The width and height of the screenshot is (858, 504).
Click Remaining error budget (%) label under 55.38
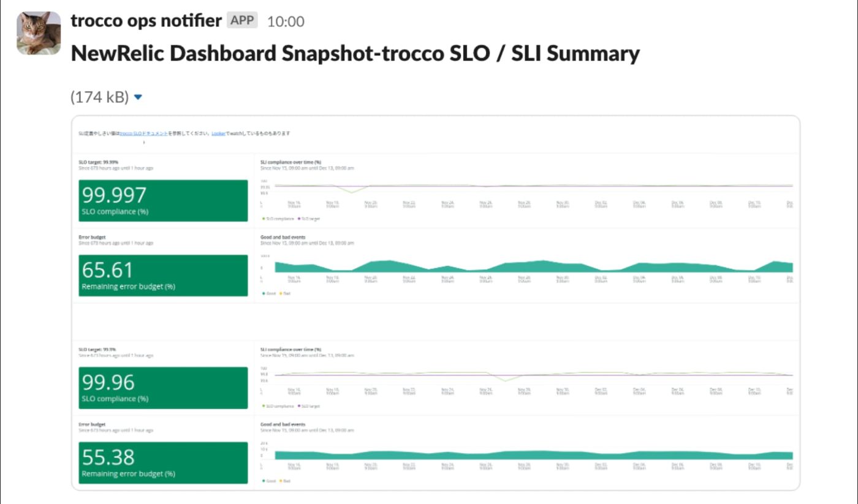tap(129, 473)
